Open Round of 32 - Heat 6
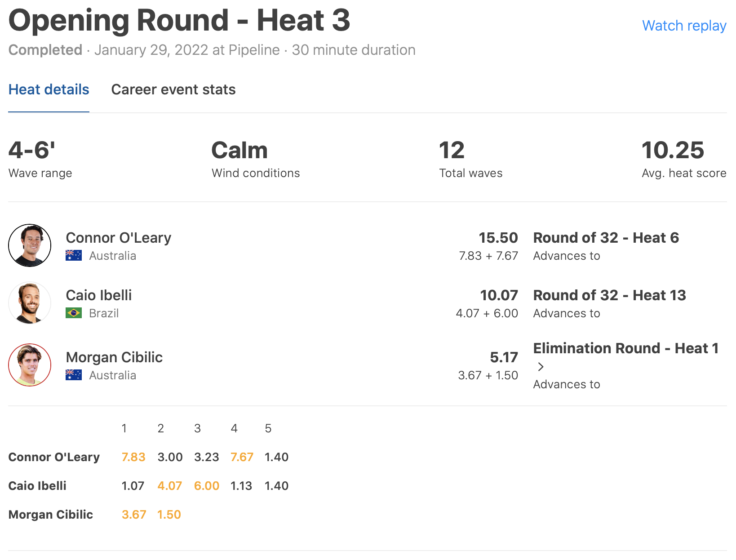736x560 pixels. pos(606,237)
